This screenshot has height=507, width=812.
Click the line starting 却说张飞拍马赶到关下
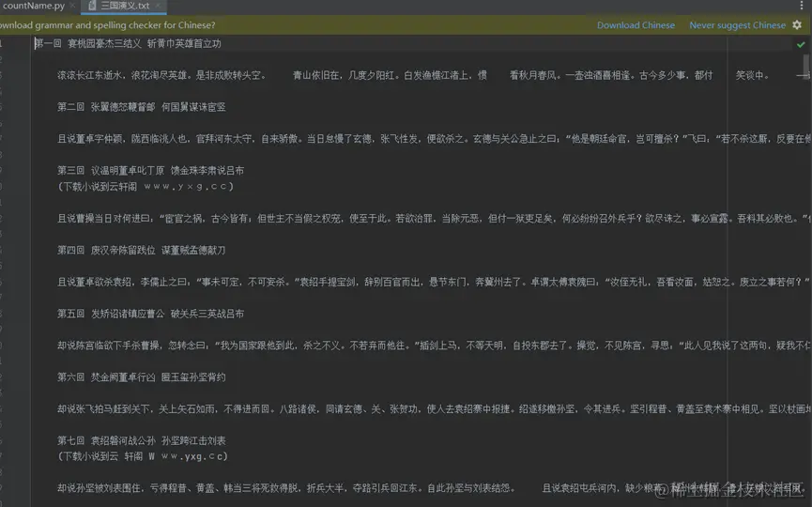434,408
